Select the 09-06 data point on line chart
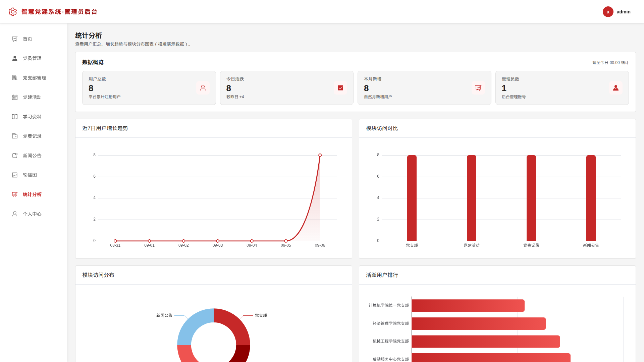The image size is (644, 362). tap(320, 155)
